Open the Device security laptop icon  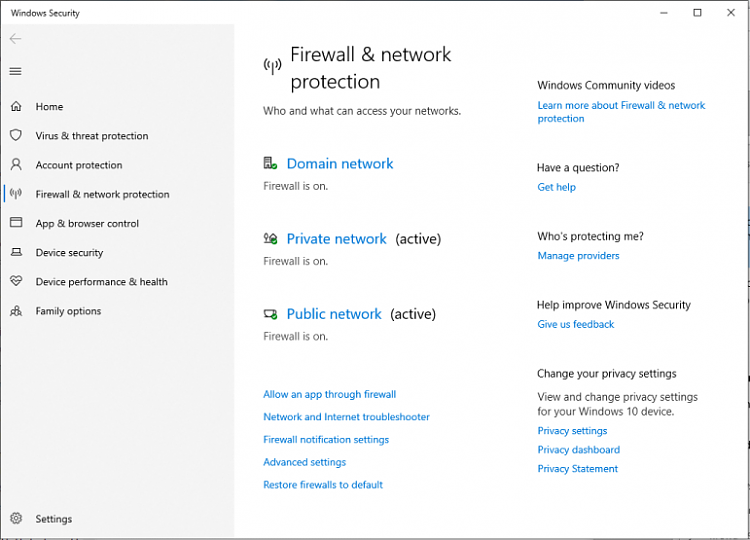tap(16, 252)
